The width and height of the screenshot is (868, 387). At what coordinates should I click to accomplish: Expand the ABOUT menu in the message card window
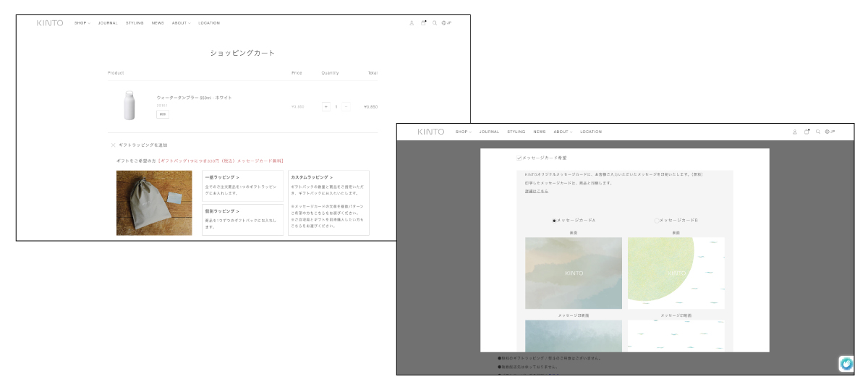pos(562,132)
